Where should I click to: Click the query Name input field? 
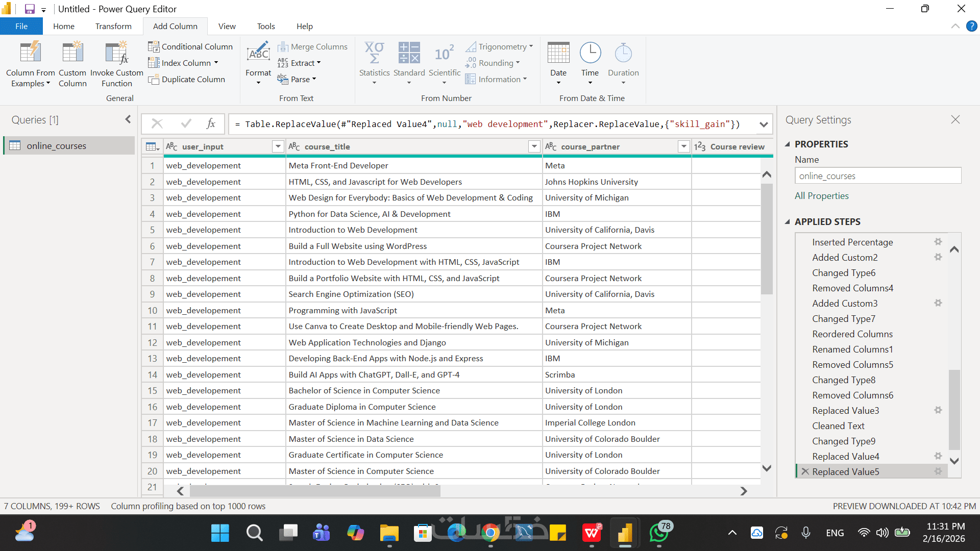(x=877, y=176)
